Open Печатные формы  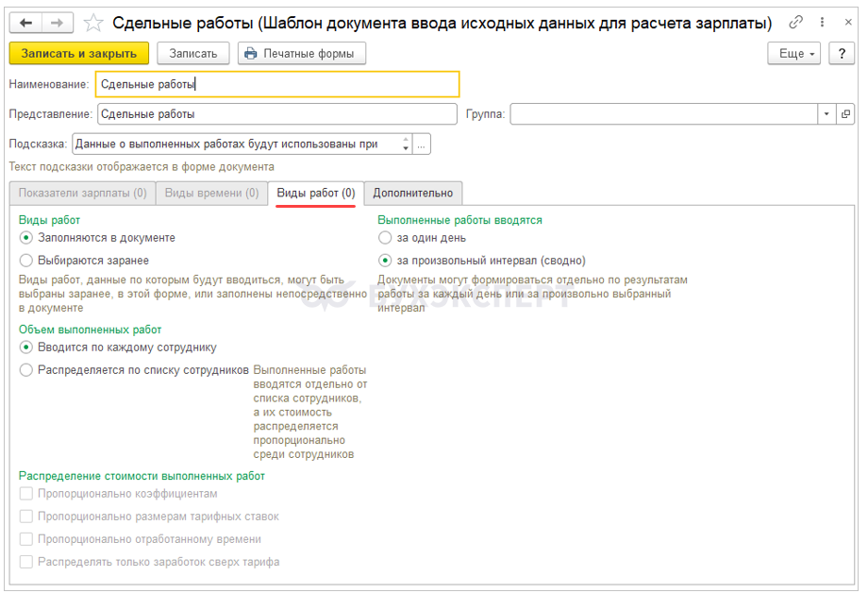[x=302, y=54]
